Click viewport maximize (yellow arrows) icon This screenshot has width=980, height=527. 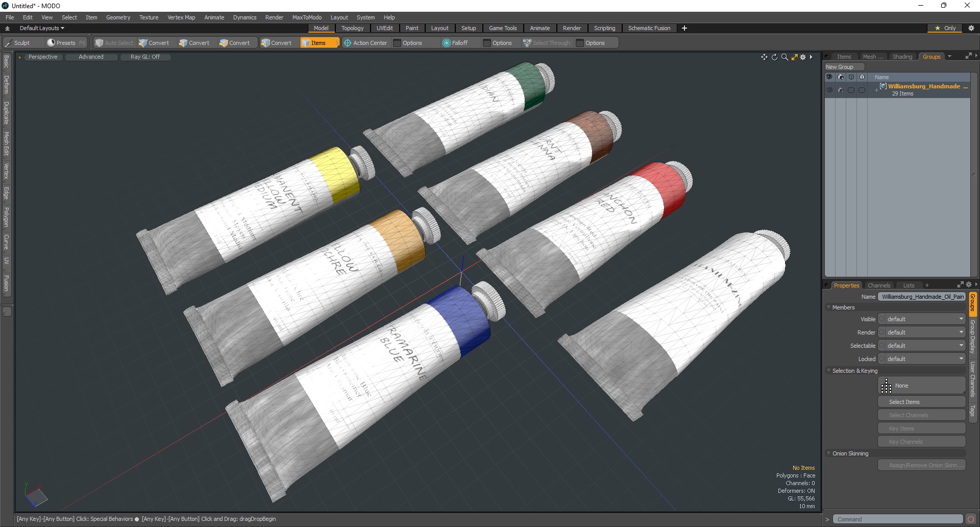[x=794, y=57]
